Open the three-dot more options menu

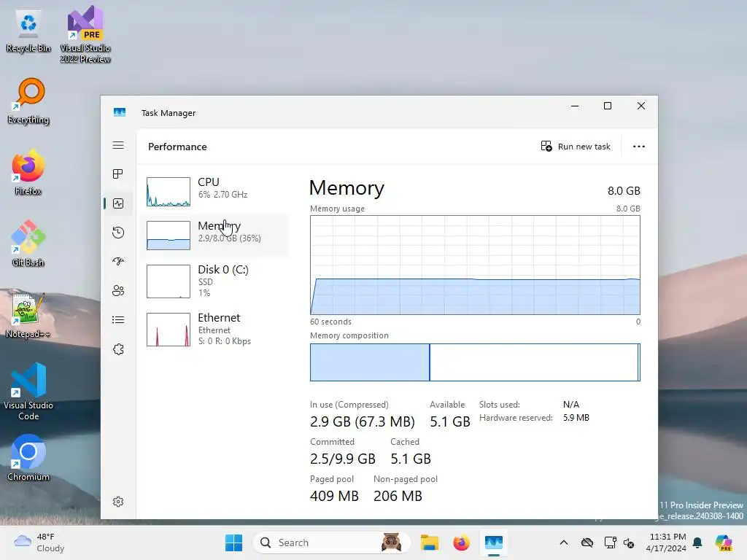coord(639,146)
